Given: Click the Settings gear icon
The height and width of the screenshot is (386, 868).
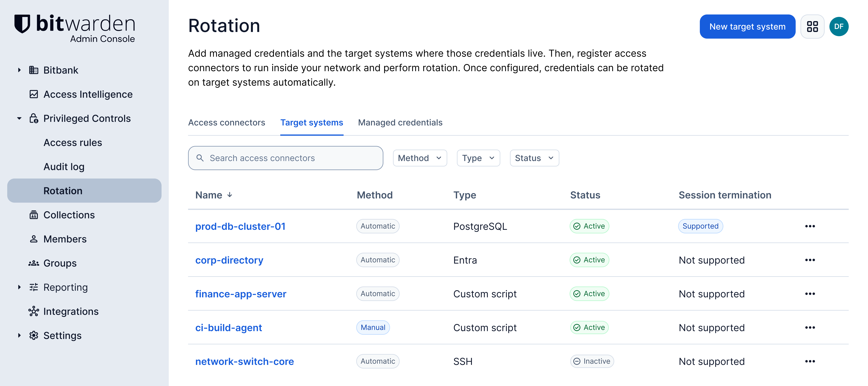Looking at the screenshot, I should pos(34,335).
